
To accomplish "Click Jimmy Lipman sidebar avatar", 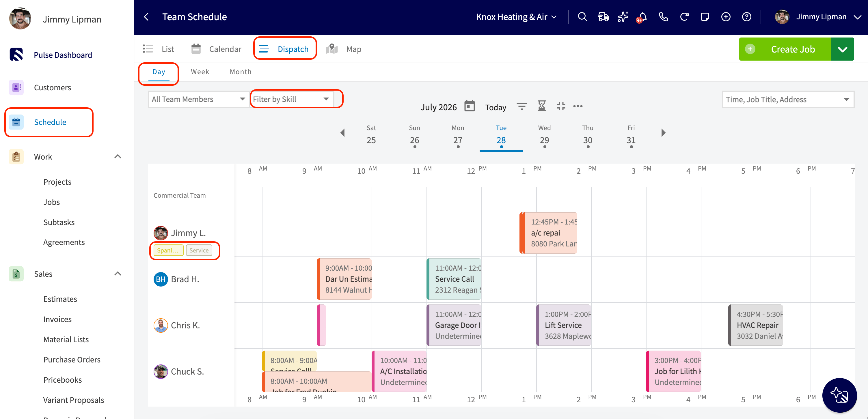I will 20,18.
